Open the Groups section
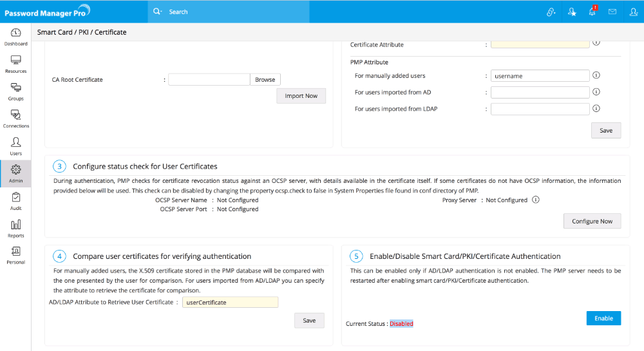Image resolution: width=644 pixels, height=351 pixels. [x=15, y=91]
